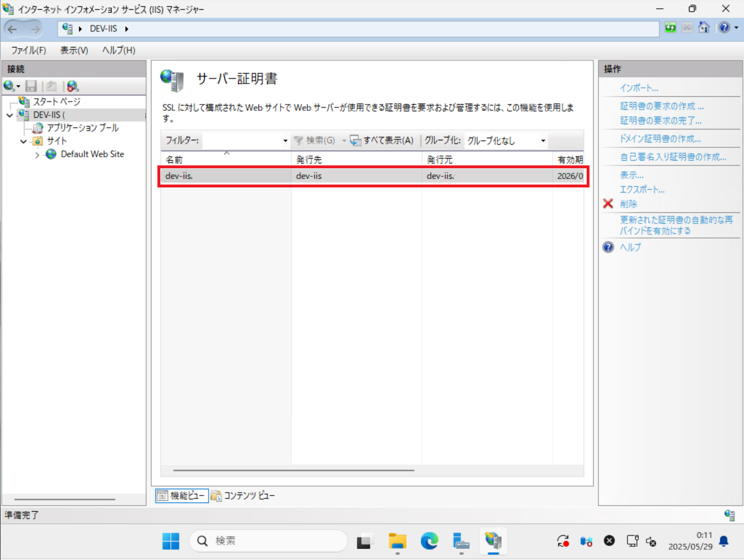This screenshot has width=744, height=560.
Task: Open the ヘルプ(H) menu
Action: [118, 50]
